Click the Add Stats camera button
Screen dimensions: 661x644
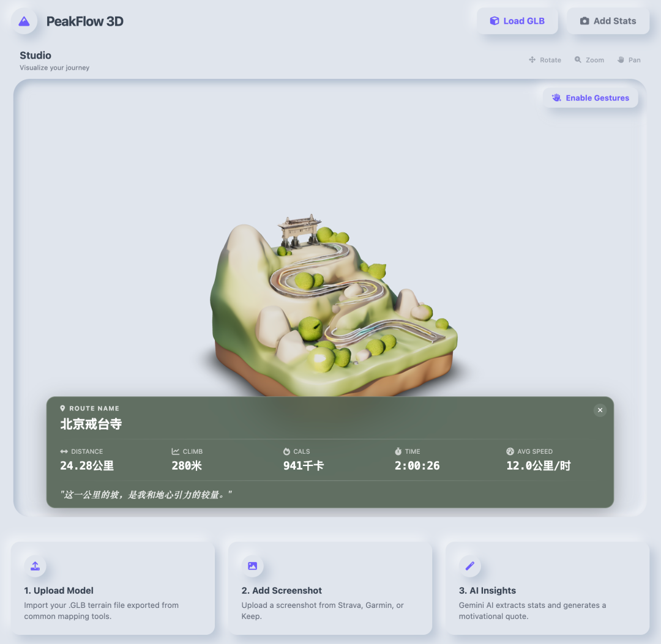click(607, 21)
